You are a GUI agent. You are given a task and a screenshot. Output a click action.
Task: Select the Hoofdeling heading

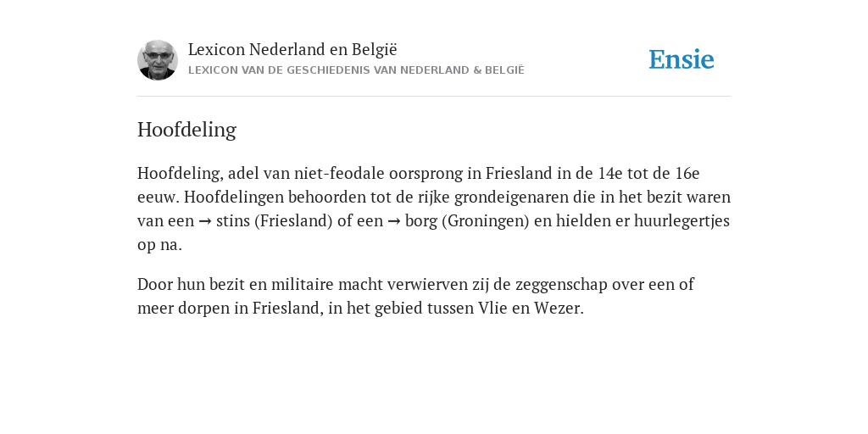187,130
